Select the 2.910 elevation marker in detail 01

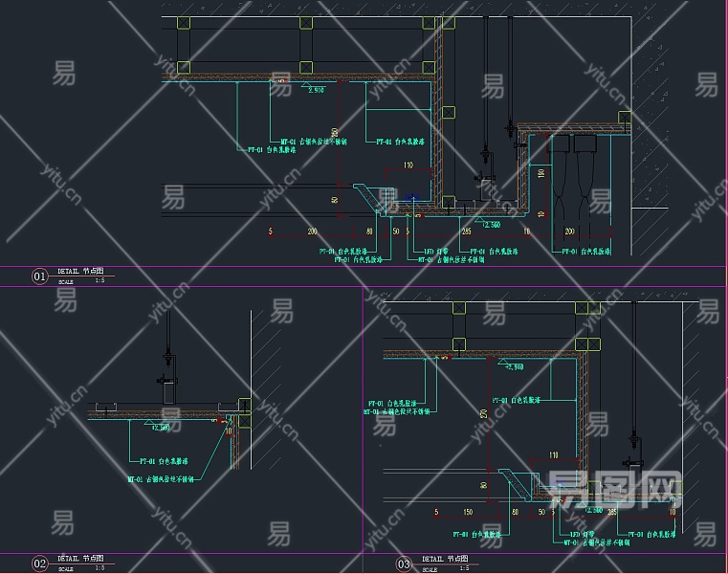(315, 89)
